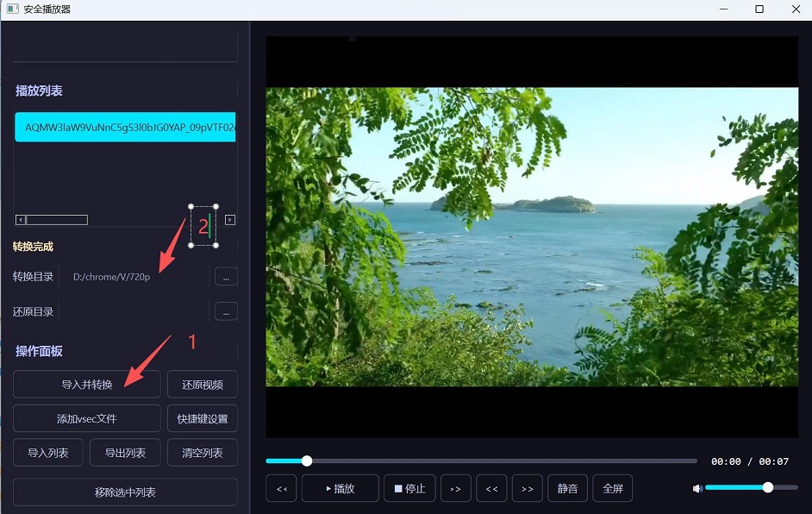Click the 移除选中列表 button
Screen dimensions: 812x514
pyautogui.click(x=125, y=492)
